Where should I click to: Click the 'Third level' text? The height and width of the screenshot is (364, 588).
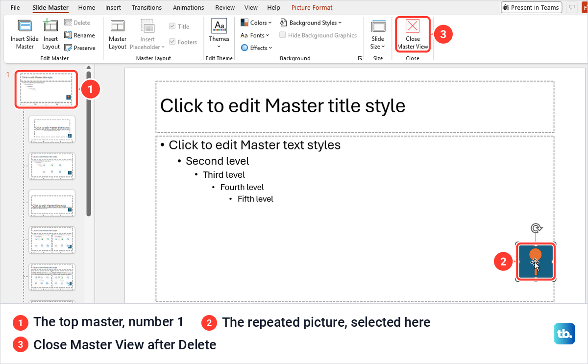click(224, 175)
